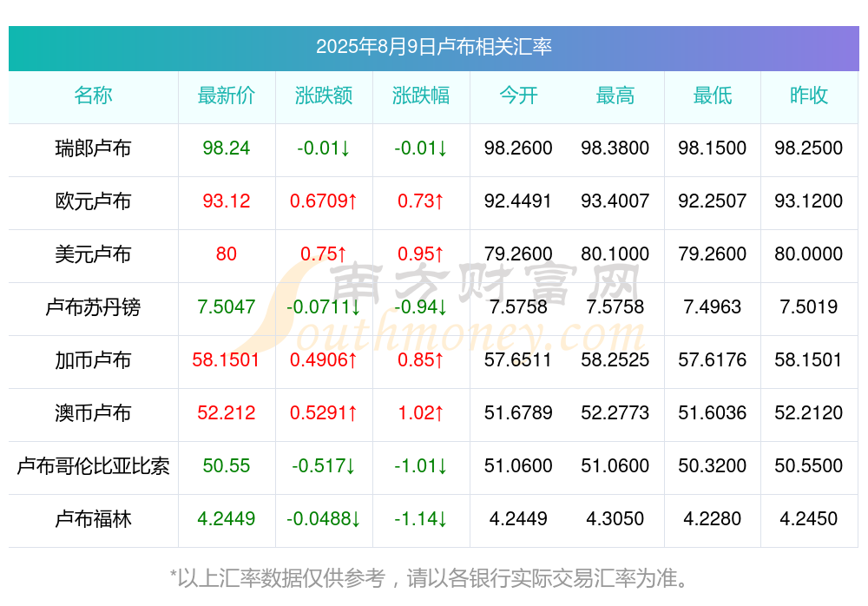Click the title '2025年8月9日卢布相关汇率'

click(433, 47)
